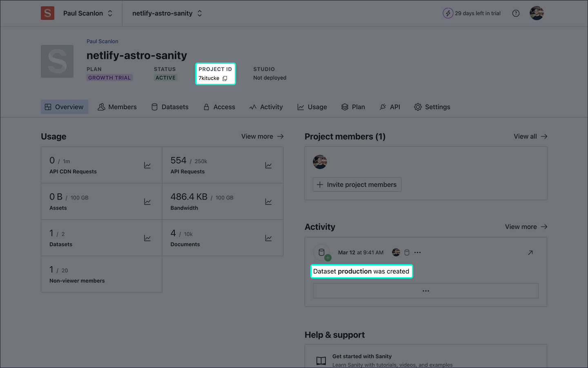Copy the project ID 7kitucke
The width and height of the screenshot is (588, 368).
pyautogui.click(x=225, y=79)
